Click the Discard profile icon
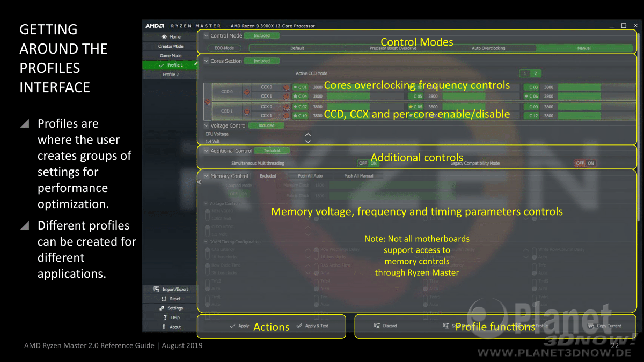The width and height of the screenshot is (644, 362). [377, 326]
